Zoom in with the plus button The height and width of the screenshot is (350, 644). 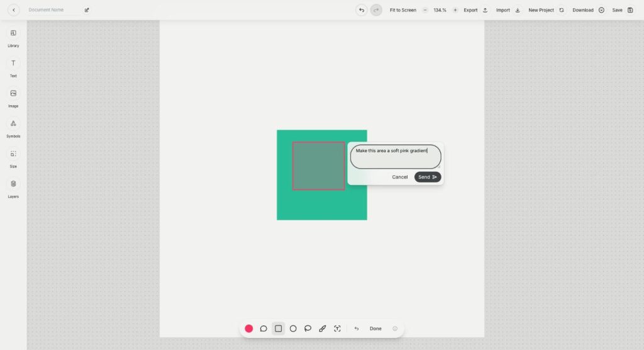coord(455,10)
